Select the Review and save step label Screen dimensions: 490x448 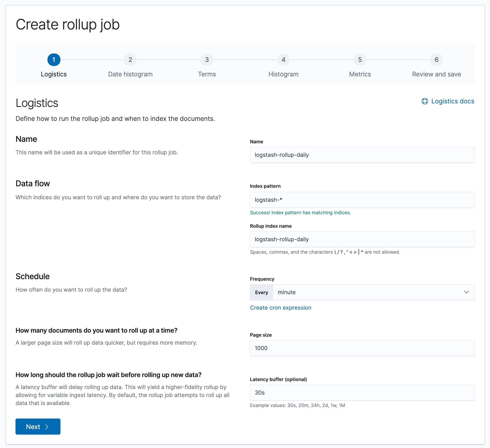(436, 74)
